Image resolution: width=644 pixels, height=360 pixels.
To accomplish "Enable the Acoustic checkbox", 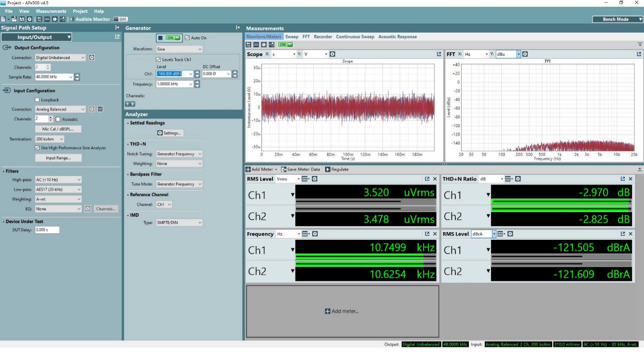I will click(58, 119).
